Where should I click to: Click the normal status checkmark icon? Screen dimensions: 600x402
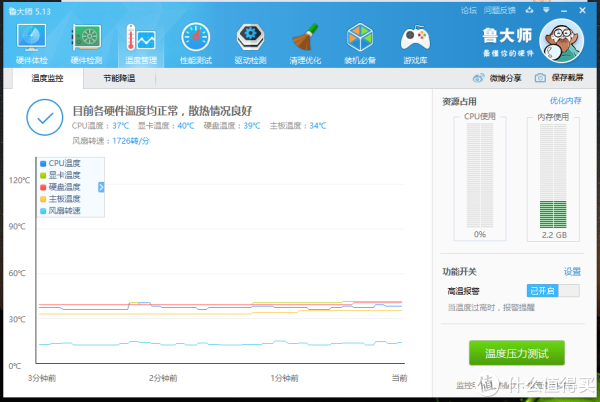[45, 117]
